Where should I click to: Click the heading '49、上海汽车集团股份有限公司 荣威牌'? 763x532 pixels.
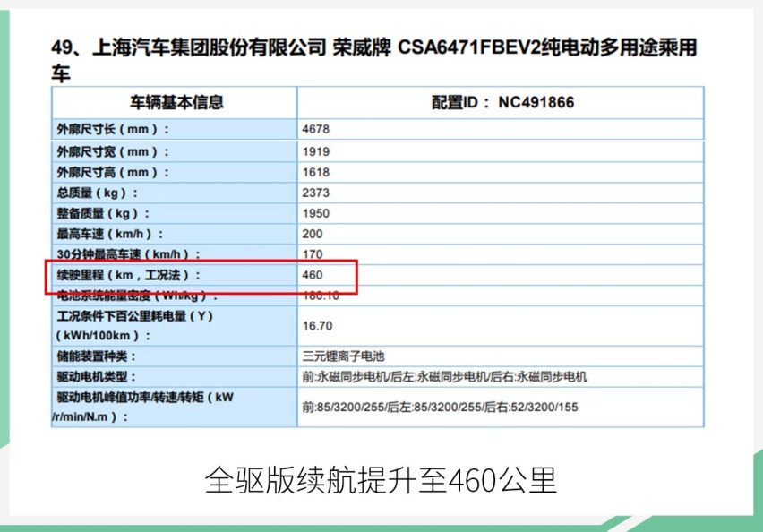221,48
